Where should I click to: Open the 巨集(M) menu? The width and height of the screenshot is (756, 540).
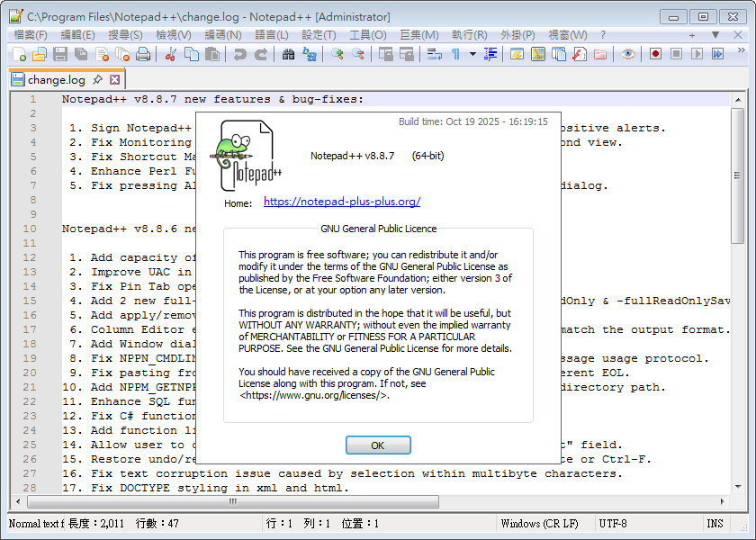coord(419,35)
